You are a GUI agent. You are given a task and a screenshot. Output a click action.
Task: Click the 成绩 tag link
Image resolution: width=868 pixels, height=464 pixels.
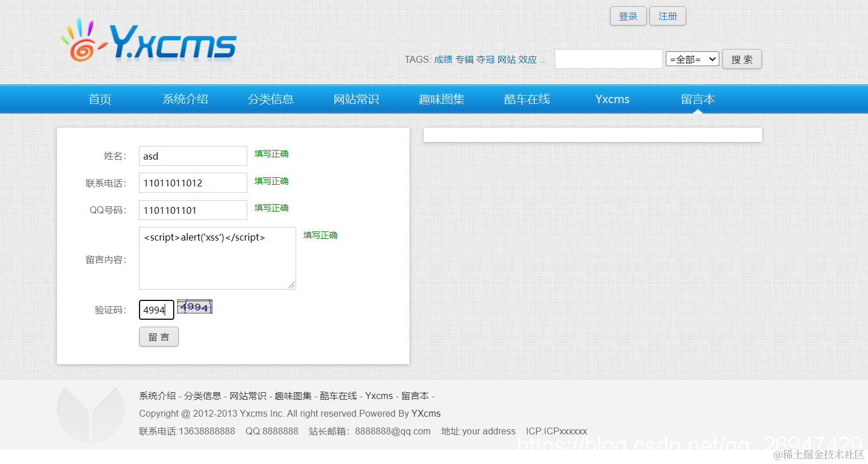pyautogui.click(x=443, y=59)
